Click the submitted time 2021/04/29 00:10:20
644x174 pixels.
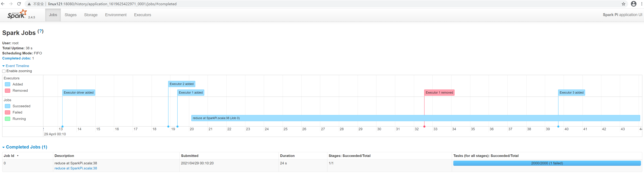[x=197, y=163]
